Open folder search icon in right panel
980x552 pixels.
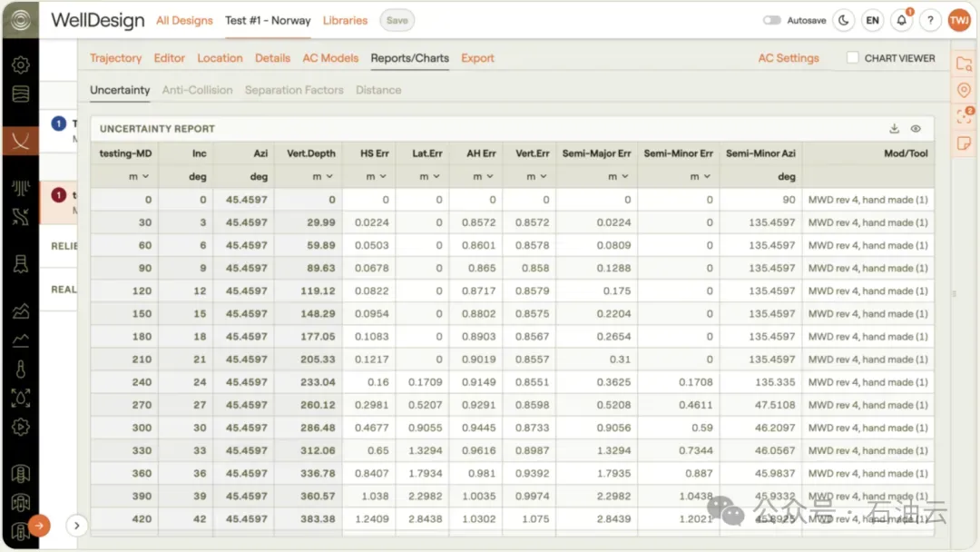pos(965,64)
